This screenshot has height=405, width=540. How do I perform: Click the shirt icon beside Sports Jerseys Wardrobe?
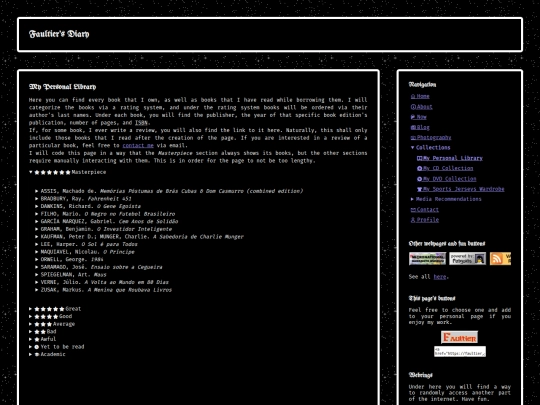click(x=419, y=189)
